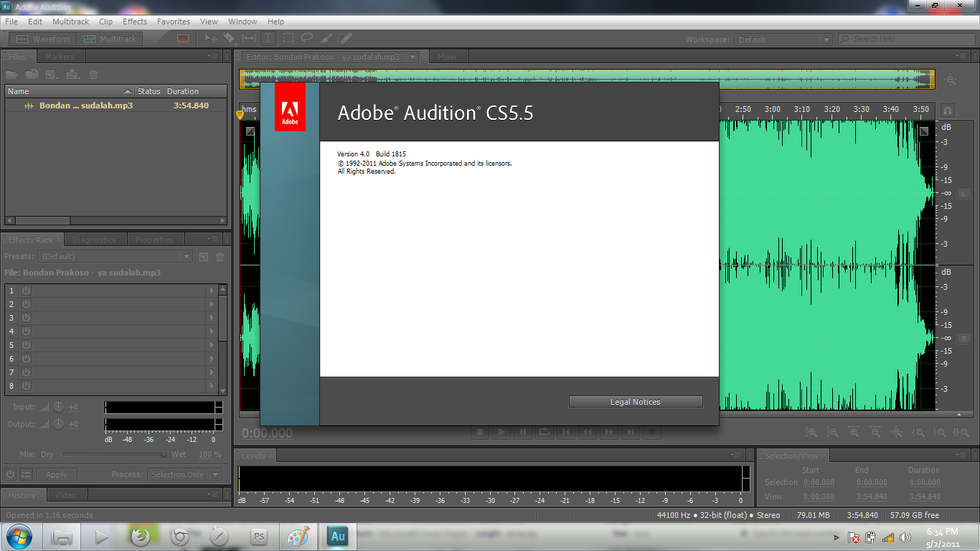Select the Razor tool
Image resolution: width=980 pixels, height=551 pixels.
[x=230, y=39]
